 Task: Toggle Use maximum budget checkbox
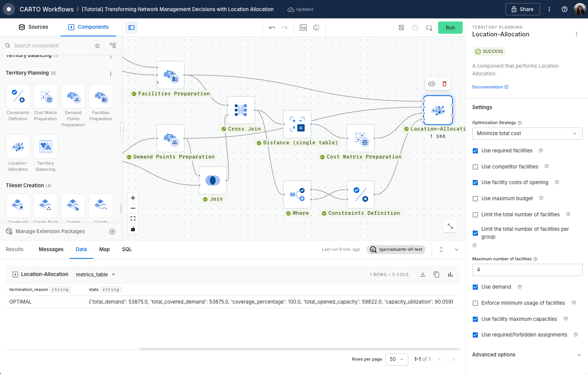[x=475, y=199]
